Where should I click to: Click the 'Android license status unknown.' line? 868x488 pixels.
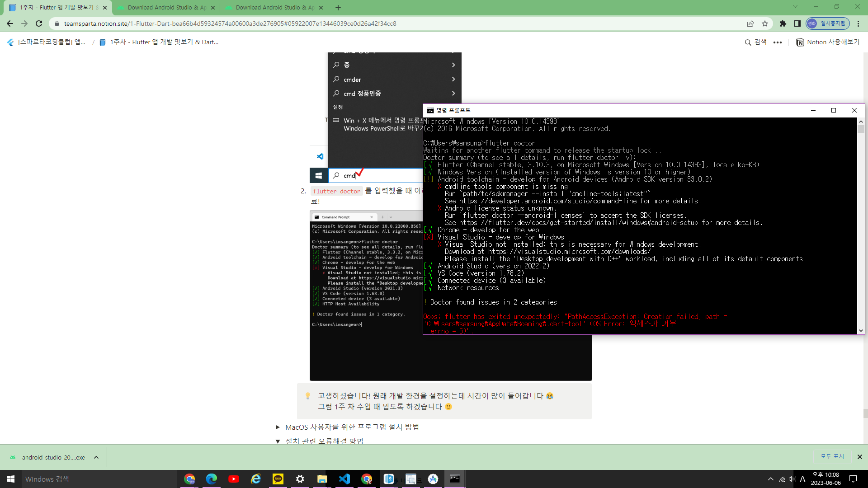(x=496, y=208)
